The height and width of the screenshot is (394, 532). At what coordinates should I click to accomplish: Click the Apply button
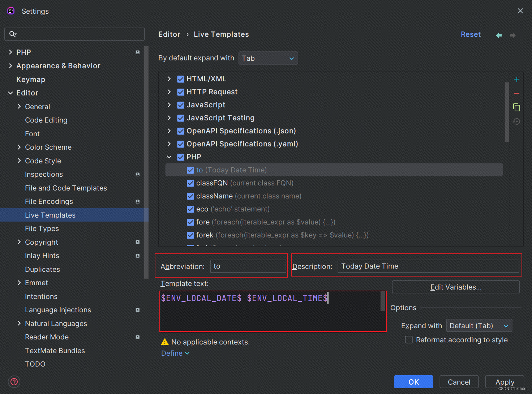click(505, 382)
